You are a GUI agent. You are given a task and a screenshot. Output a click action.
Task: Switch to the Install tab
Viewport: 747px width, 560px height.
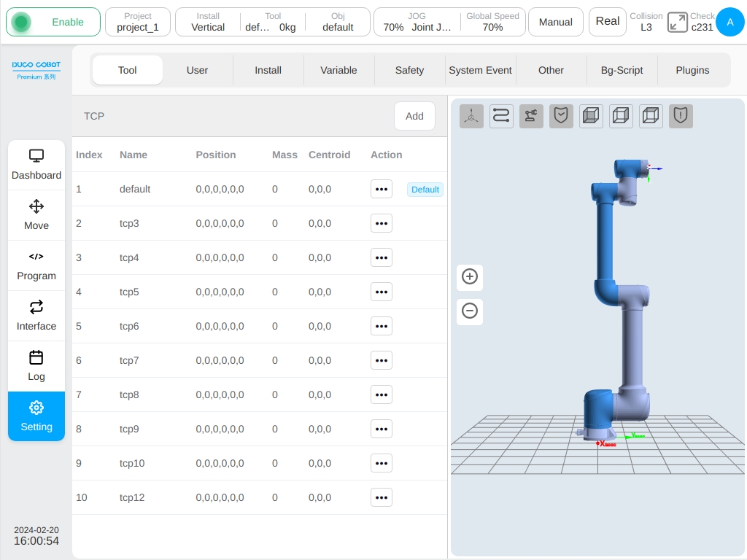[268, 70]
